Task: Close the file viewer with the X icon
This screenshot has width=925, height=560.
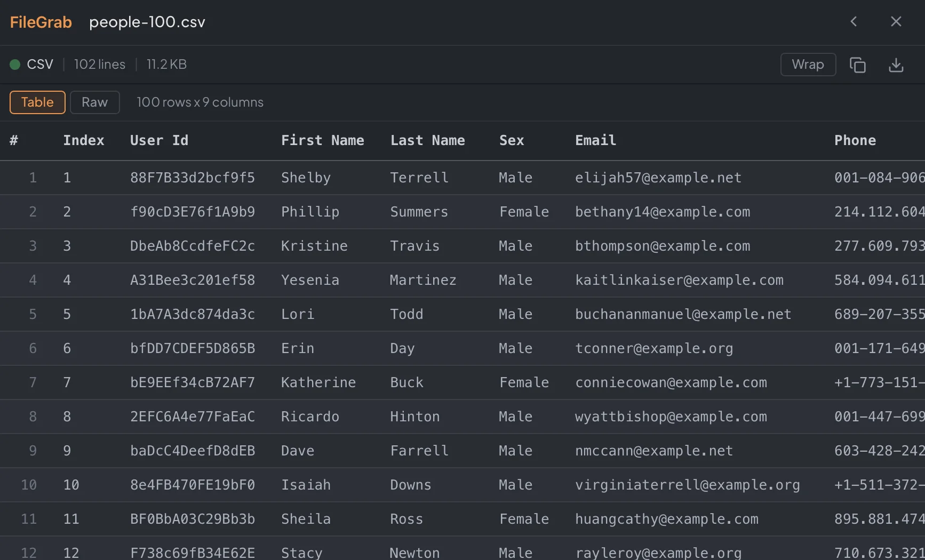Action: [896, 22]
